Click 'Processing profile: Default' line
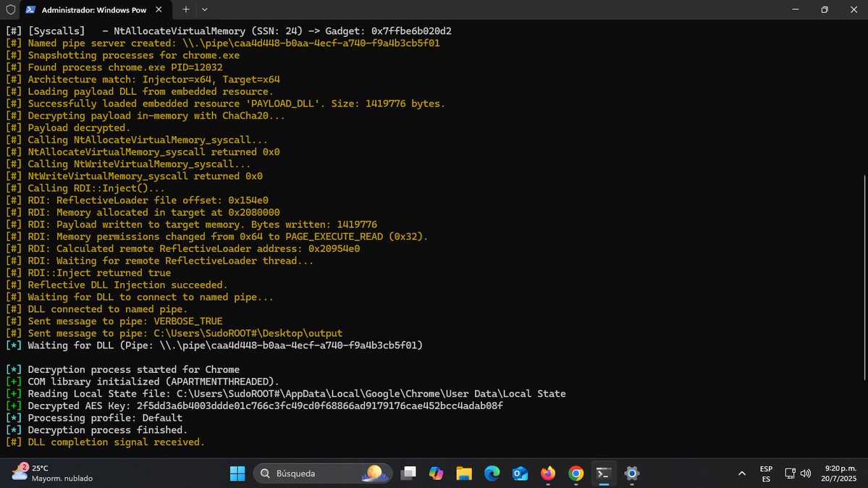Image resolution: width=868 pixels, height=488 pixels. point(94,418)
